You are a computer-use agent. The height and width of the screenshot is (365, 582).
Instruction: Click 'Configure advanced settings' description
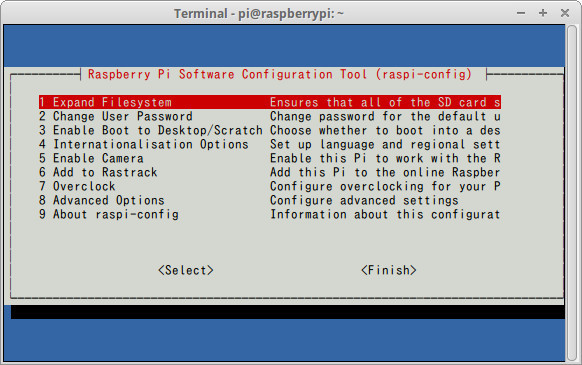coord(364,200)
